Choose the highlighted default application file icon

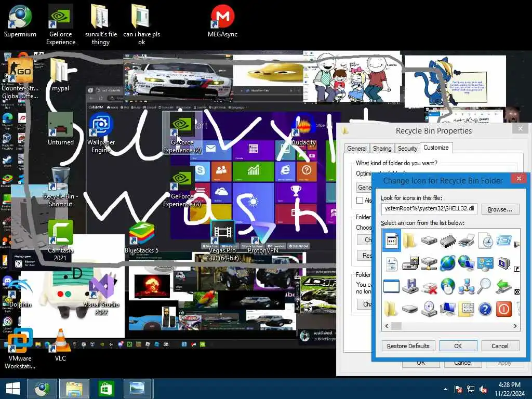(392, 241)
